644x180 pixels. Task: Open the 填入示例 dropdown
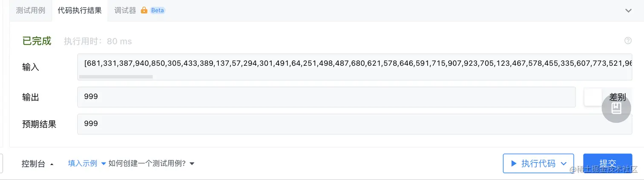point(87,163)
